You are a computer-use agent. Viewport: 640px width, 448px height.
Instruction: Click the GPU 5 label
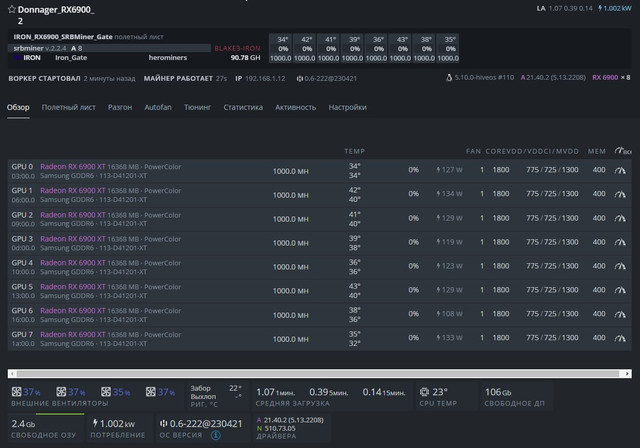pos(22,286)
